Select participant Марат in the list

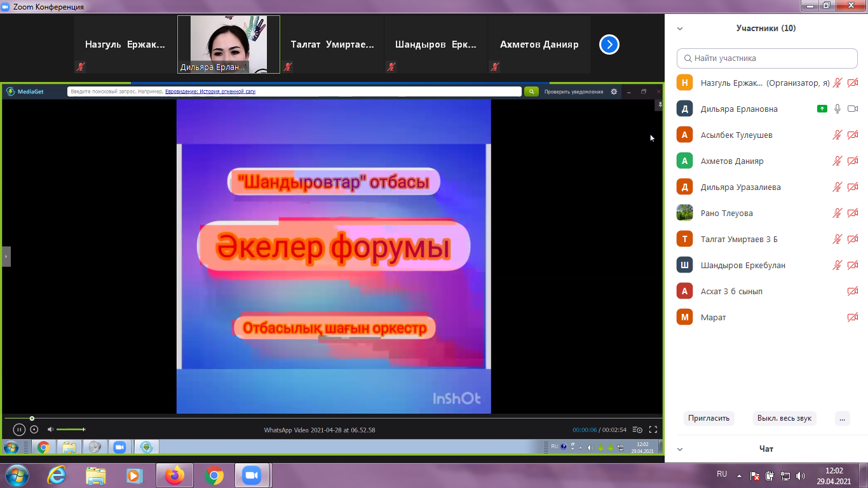pos(767,317)
